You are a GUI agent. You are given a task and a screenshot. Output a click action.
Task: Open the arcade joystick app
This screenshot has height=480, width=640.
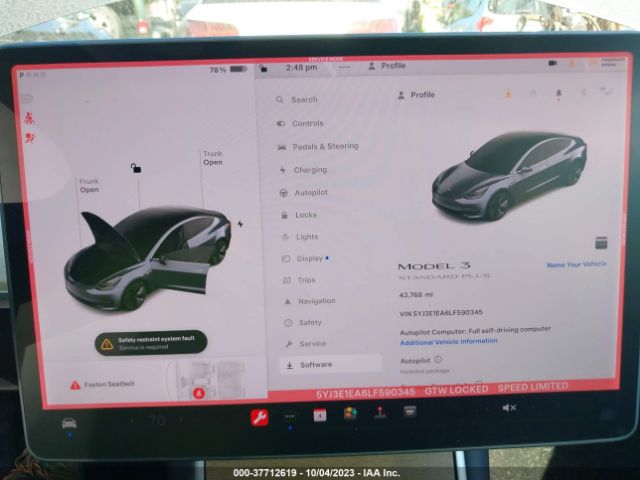pyautogui.click(x=380, y=412)
